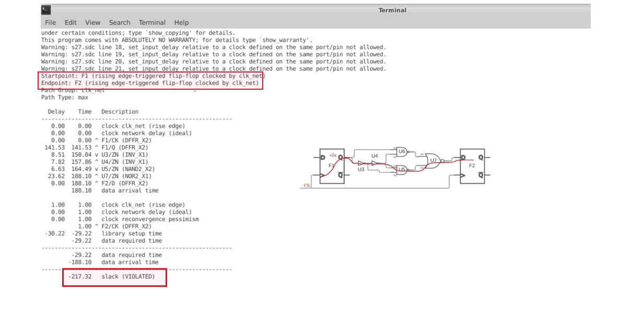This screenshot has height=313, width=644.
Task: Open the Search dropdown menu
Action: point(120,22)
